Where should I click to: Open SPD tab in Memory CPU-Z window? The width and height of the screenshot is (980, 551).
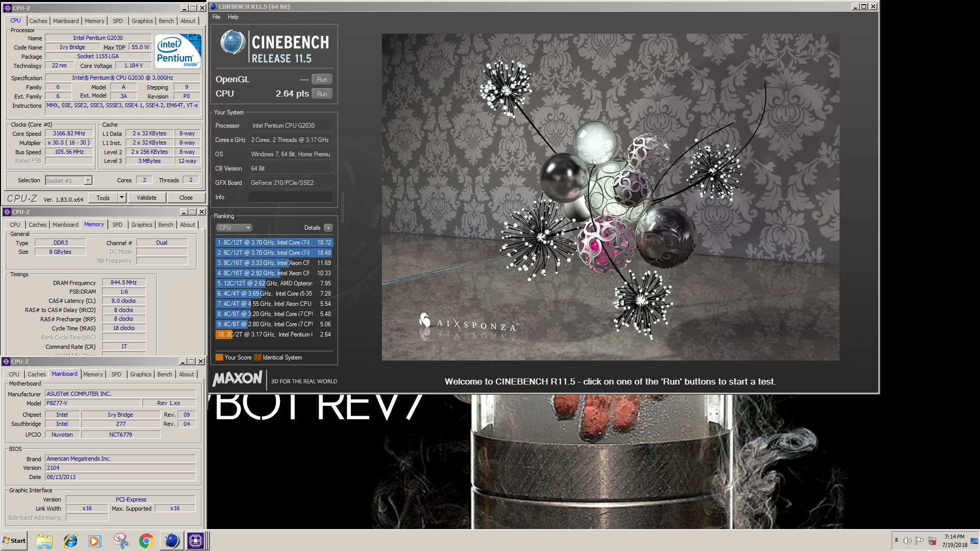[117, 225]
